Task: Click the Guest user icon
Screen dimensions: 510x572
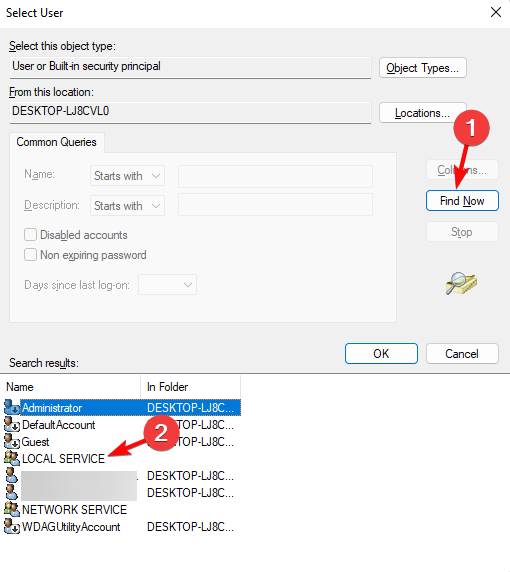Action: pyautogui.click(x=12, y=441)
